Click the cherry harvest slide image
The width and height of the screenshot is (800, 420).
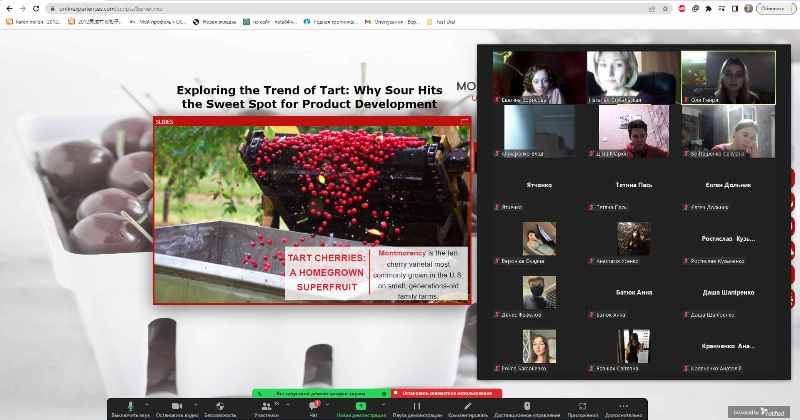coord(312,215)
